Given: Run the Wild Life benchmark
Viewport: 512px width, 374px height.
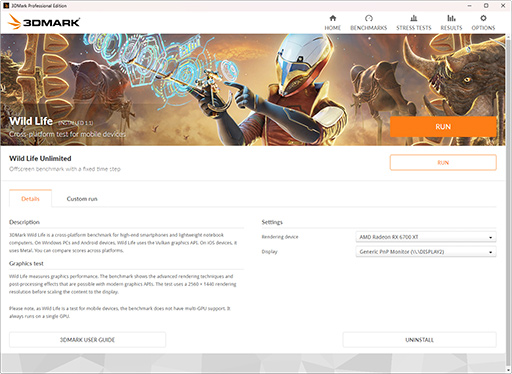Looking at the screenshot, I should coord(443,127).
